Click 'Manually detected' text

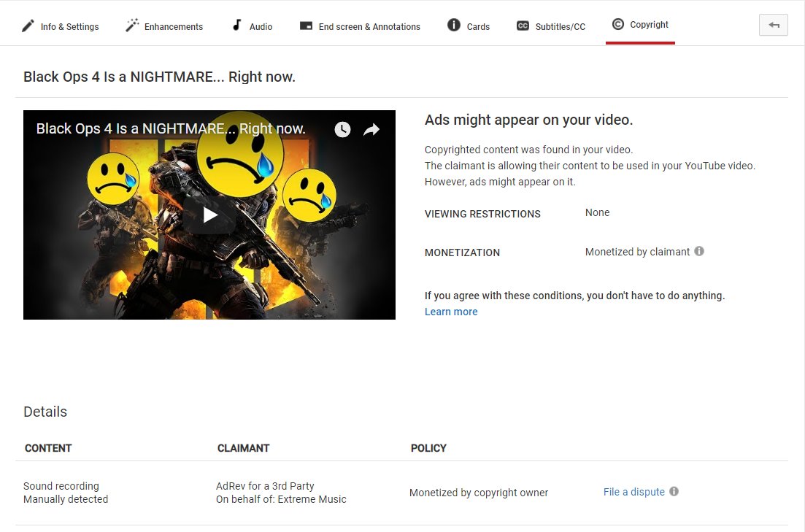[x=66, y=500]
